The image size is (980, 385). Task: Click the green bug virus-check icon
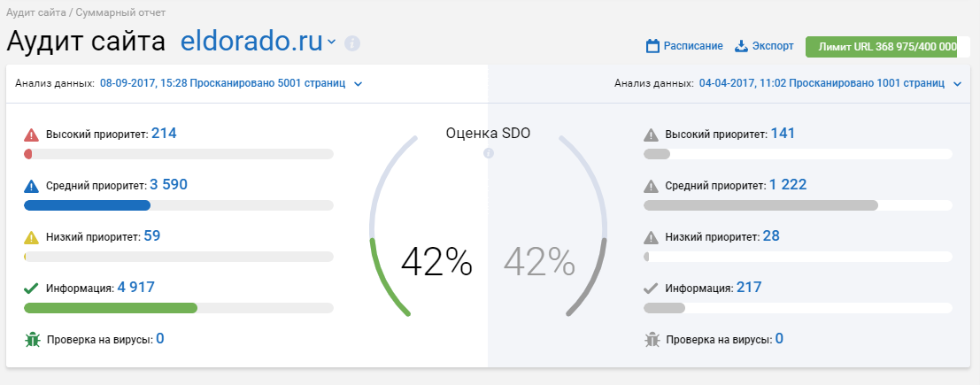[32, 339]
